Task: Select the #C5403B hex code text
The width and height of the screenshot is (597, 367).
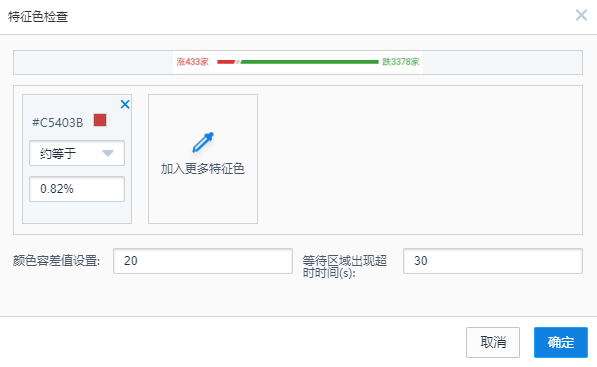Action: point(57,123)
